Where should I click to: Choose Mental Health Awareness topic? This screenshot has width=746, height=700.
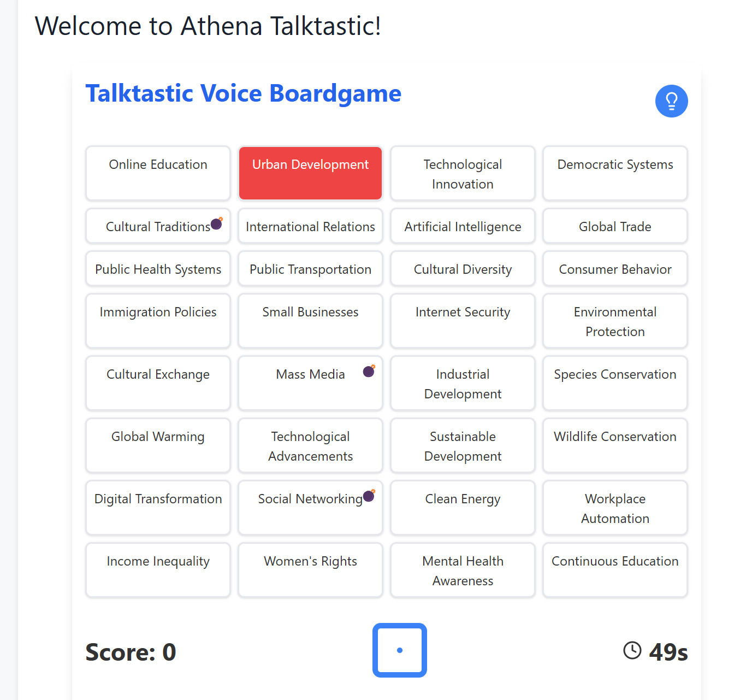click(463, 569)
